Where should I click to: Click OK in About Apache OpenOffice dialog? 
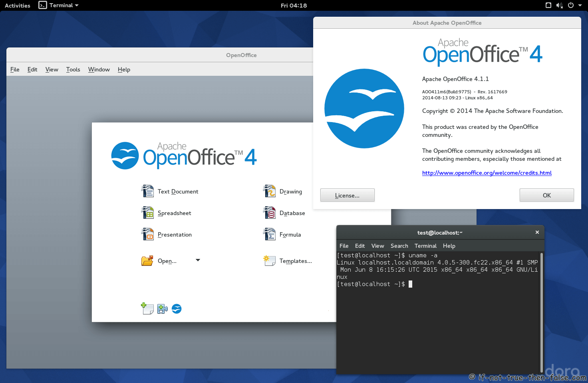click(x=547, y=195)
